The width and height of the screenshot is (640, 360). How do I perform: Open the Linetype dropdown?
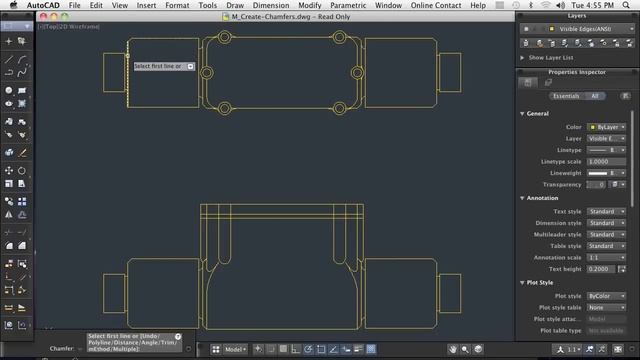606,150
